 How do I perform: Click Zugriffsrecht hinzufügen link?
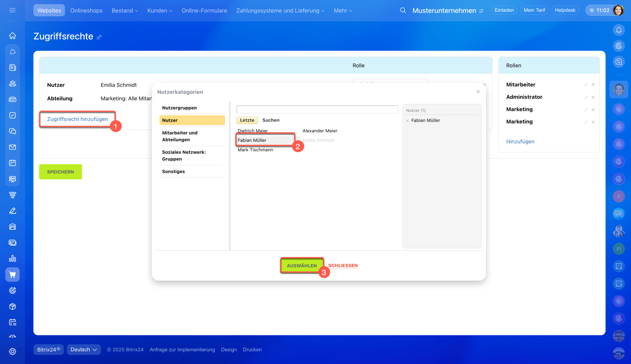tap(77, 119)
